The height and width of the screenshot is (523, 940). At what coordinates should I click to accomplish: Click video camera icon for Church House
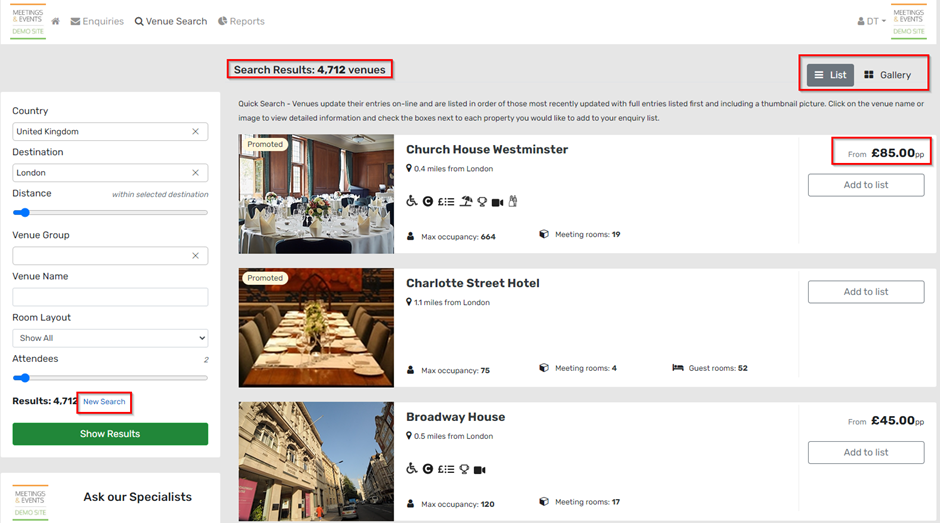(x=497, y=202)
